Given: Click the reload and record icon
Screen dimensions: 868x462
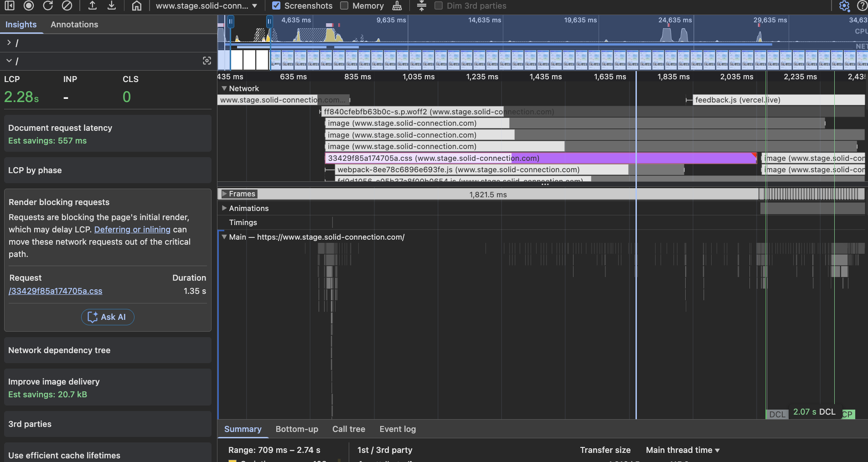Looking at the screenshot, I should coord(48,6).
